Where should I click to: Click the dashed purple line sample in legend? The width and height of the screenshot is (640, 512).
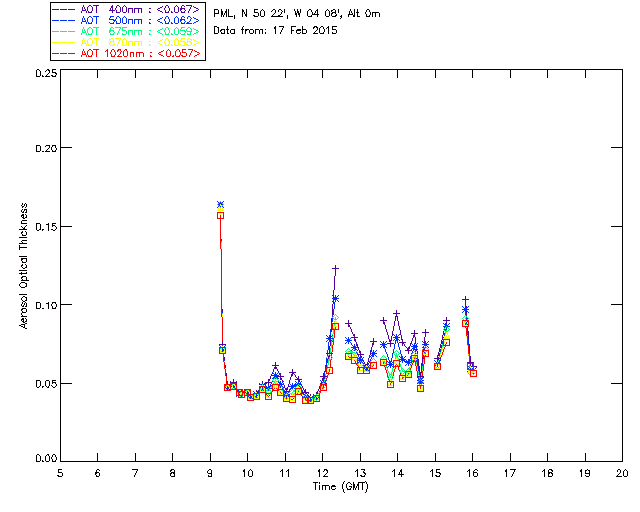64,9
